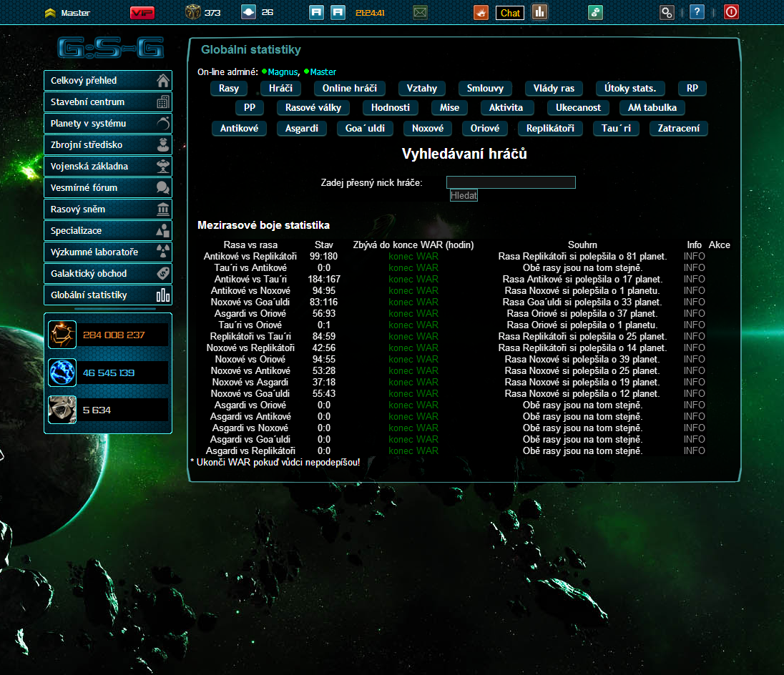784x675 pixels.
Task: Open the PP tab
Action: pos(250,108)
